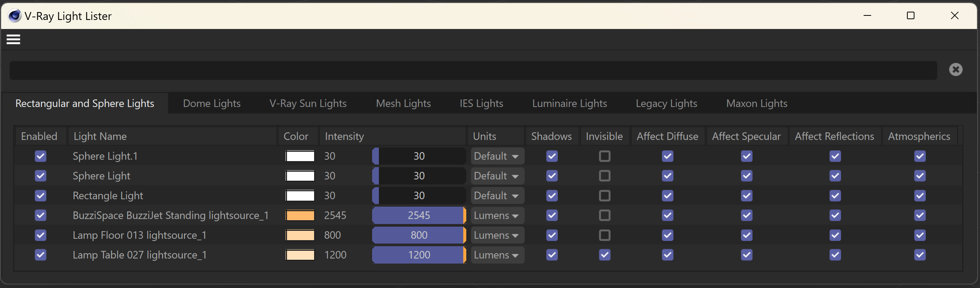Click the Enabled column header

[41, 136]
